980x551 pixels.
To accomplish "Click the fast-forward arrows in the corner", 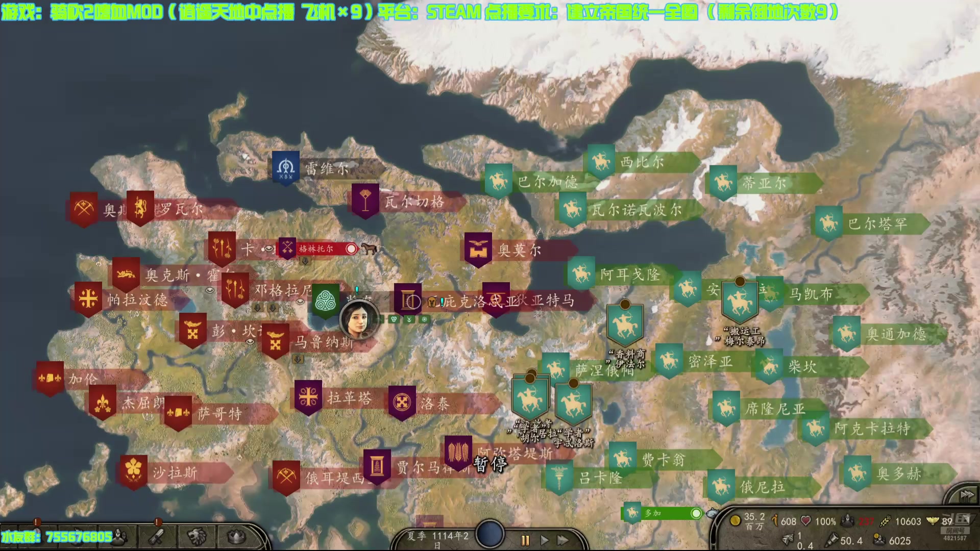I will pos(967,495).
